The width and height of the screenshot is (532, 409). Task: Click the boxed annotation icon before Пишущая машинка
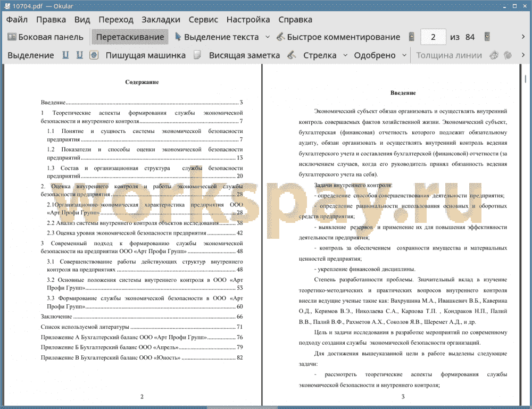click(x=94, y=55)
